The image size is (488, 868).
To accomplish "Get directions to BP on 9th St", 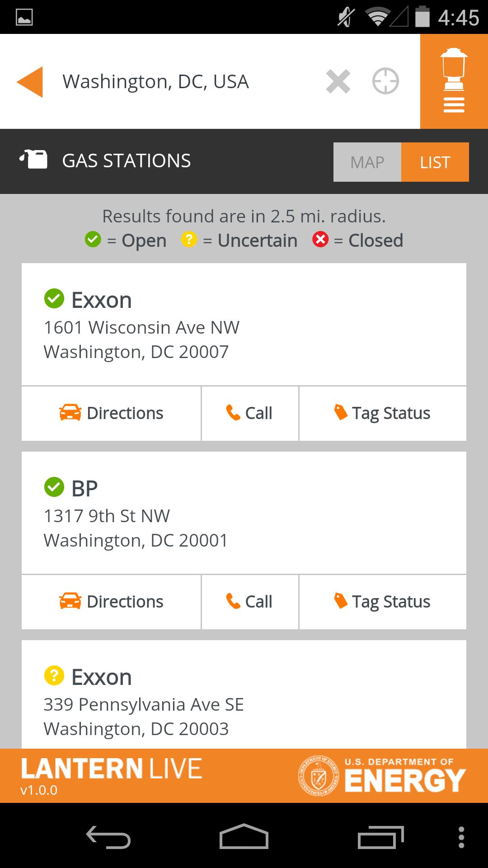I will pyautogui.click(x=111, y=602).
